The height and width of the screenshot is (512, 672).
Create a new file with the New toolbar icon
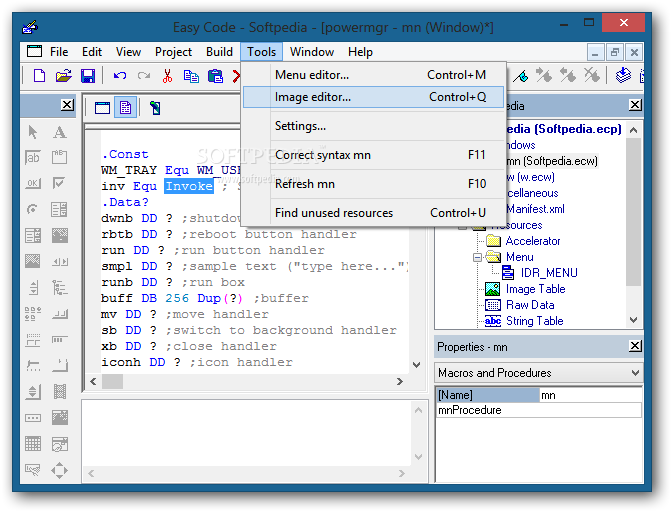[x=39, y=76]
